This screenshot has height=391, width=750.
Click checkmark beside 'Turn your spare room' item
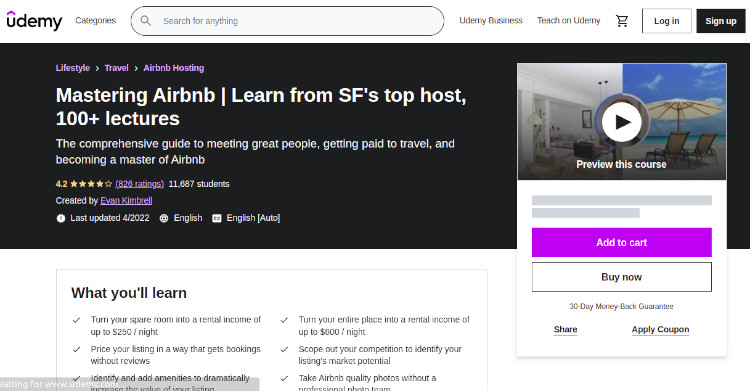click(x=76, y=320)
